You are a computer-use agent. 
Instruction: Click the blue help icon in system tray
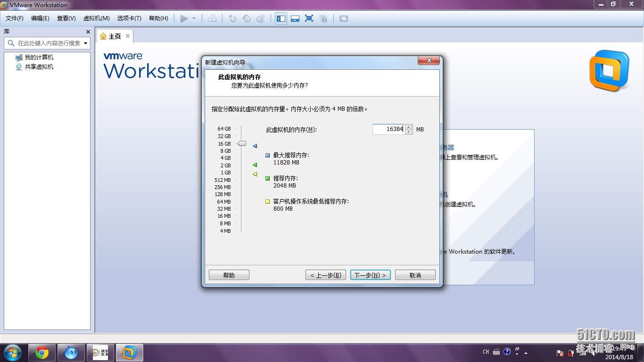(507, 352)
